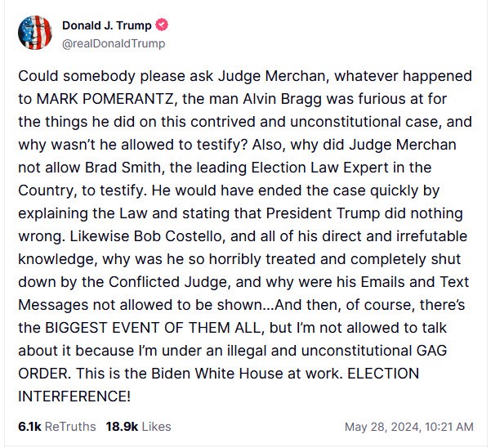Click the word ReTruths beside 6.1k
Viewport: 491px width, 448px height.
[70, 427]
